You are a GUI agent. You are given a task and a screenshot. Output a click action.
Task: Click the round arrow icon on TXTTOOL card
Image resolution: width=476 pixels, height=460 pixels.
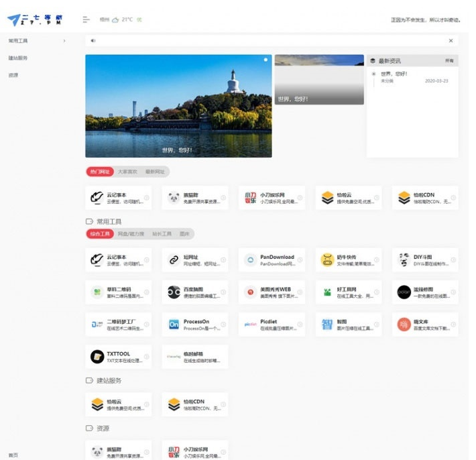[146, 357]
